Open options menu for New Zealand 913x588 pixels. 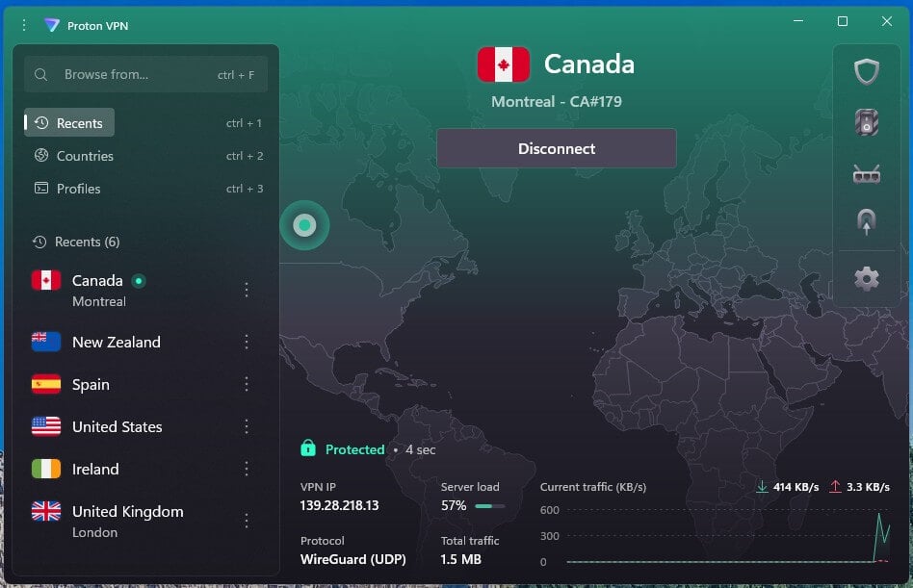[247, 342]
